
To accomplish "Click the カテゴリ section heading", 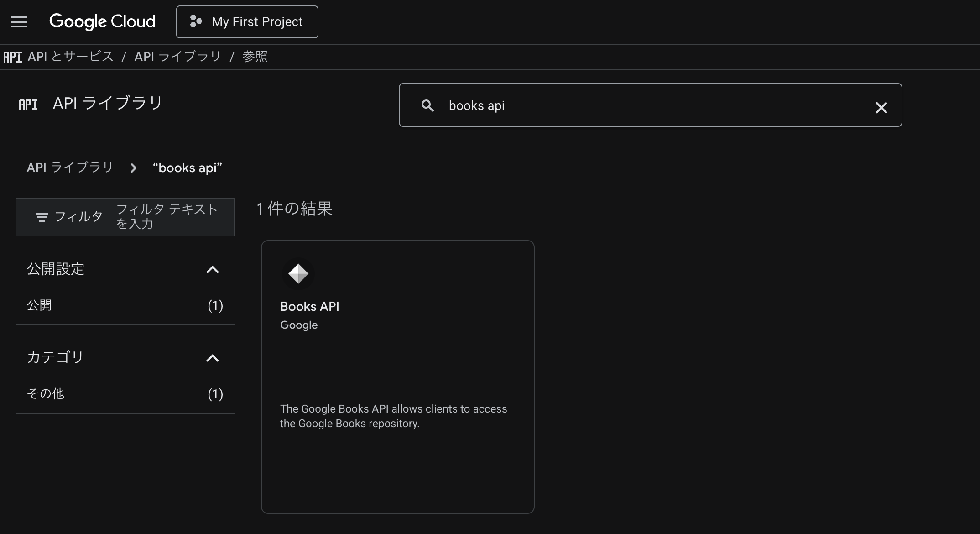I will [55, 357].
